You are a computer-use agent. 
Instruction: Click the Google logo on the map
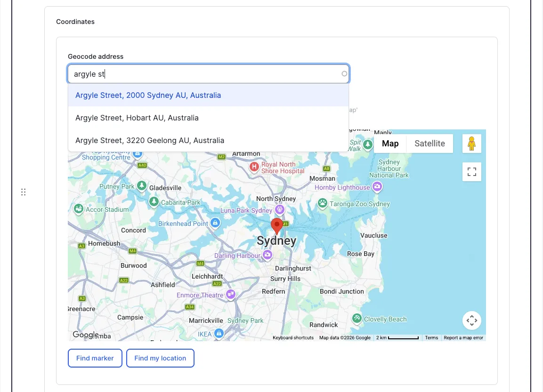tap(86, 335)
